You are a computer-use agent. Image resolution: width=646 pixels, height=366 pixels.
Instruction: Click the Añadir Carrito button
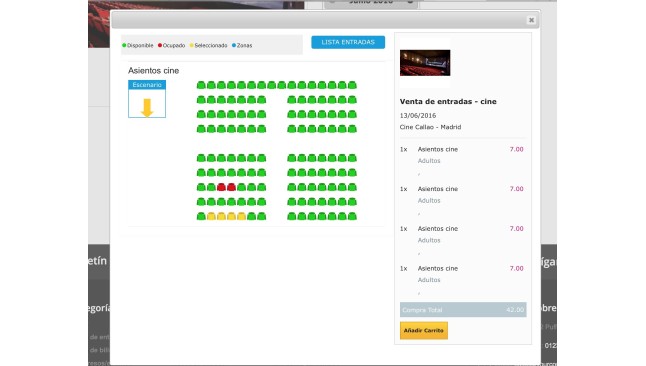[x=424, y=331]
